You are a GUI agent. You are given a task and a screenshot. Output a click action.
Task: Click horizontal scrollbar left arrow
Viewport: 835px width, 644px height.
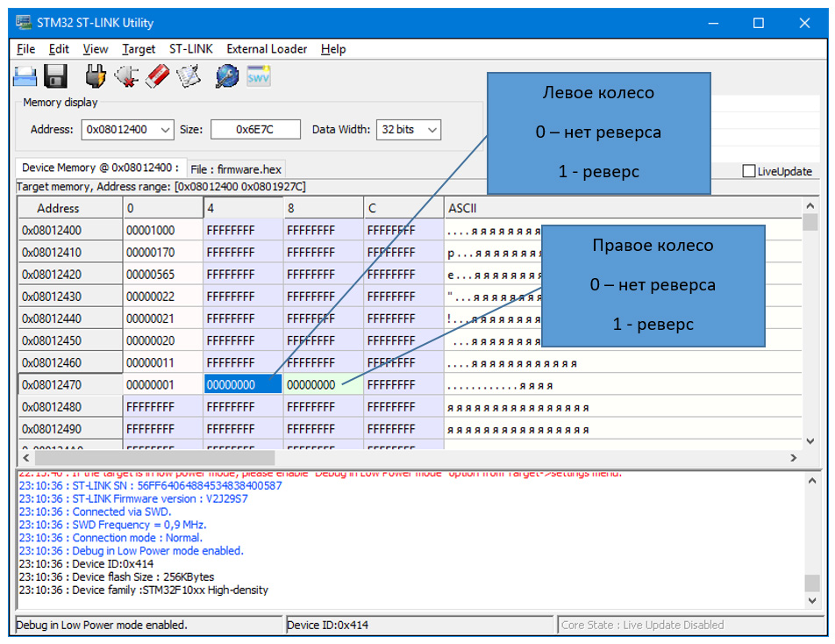(x=25, y=458)
